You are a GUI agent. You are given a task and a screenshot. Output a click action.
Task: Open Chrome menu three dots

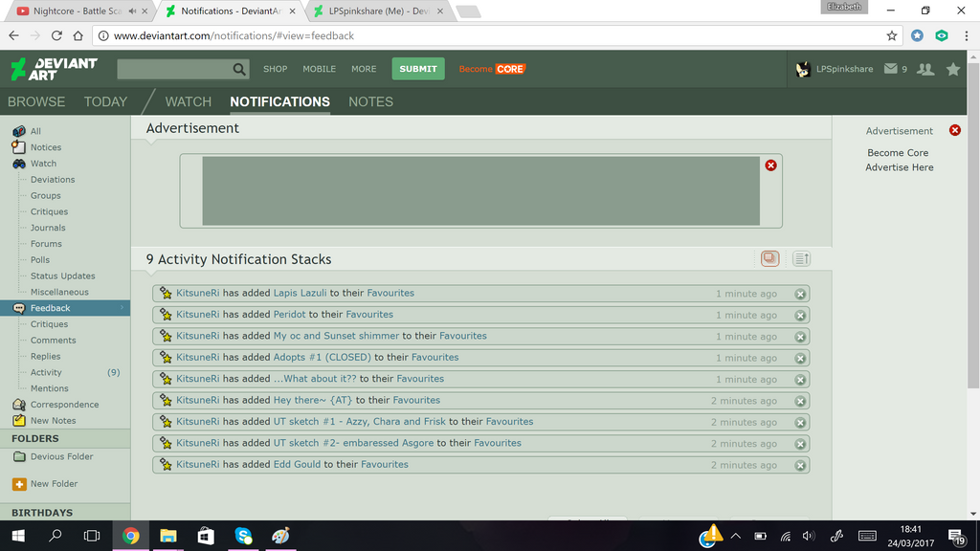[967, 35]
